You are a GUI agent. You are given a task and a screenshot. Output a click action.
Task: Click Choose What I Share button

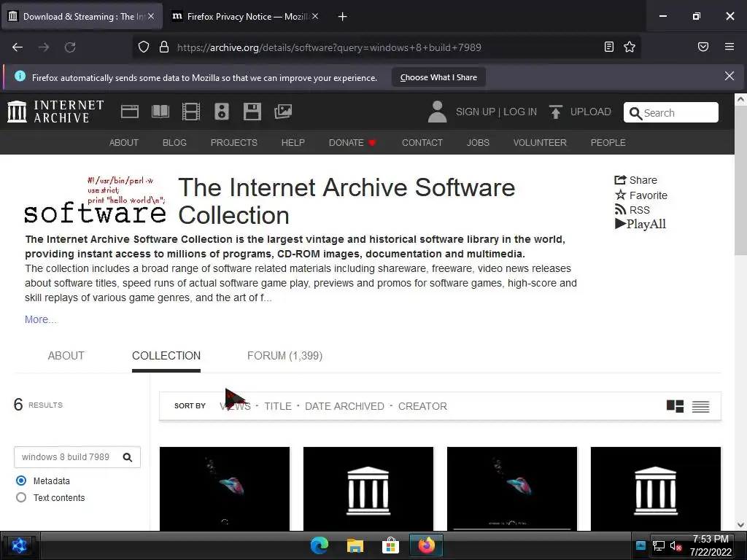438,77
